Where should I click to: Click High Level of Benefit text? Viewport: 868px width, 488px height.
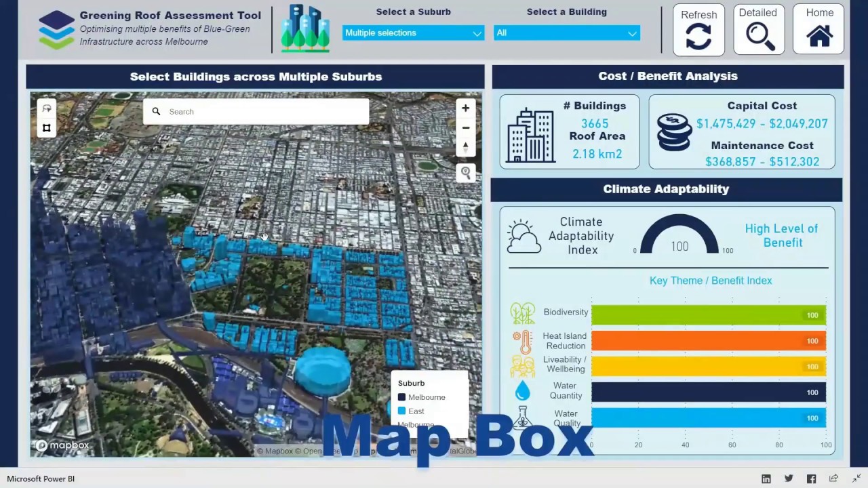pyautogui.click(x=782, y=235)
